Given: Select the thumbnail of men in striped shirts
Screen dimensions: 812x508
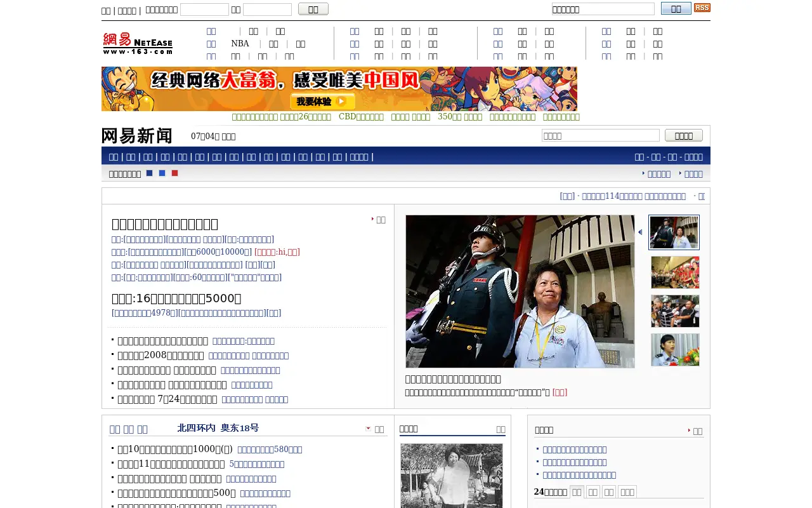Looking at the screenshot, I should click(675, 311).
